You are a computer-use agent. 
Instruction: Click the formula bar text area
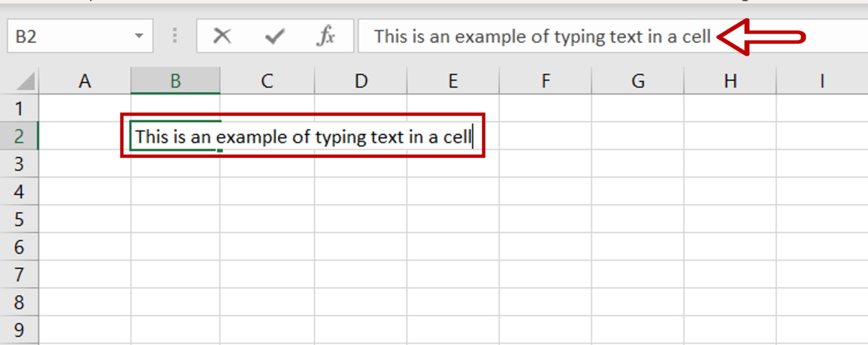pos(509,36)
